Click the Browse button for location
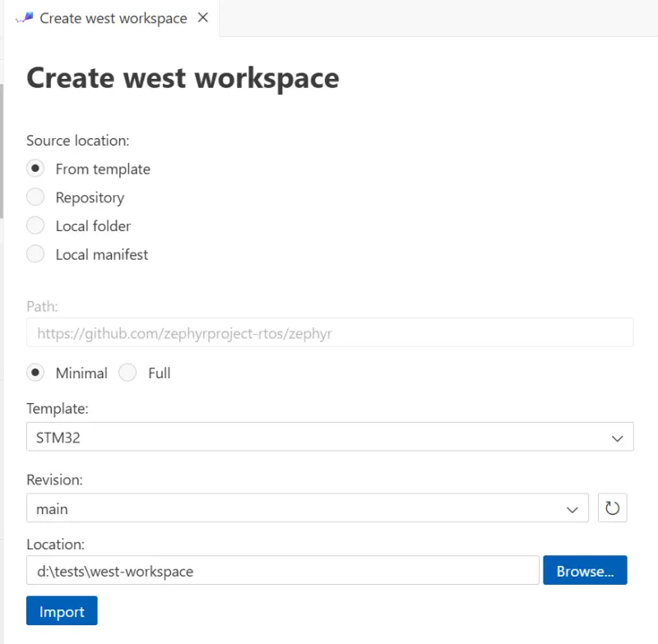This screenshot has width=658, height=644. [x=584, y=571]
